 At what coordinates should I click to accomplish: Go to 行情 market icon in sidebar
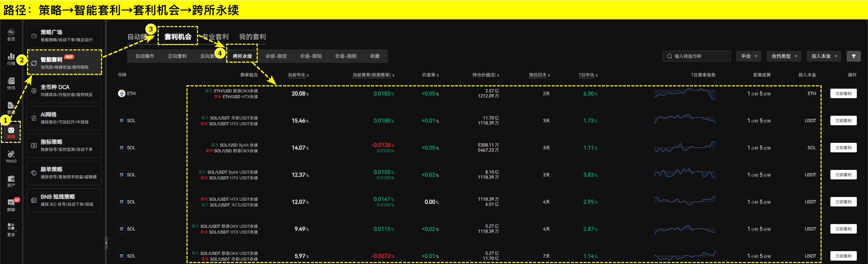[x=11, y=56]
